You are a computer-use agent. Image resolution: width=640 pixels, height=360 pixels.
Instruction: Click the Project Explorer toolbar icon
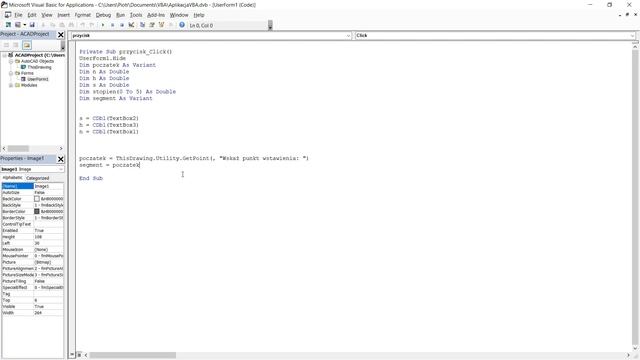pyautogui.click(x=142, y=25)
